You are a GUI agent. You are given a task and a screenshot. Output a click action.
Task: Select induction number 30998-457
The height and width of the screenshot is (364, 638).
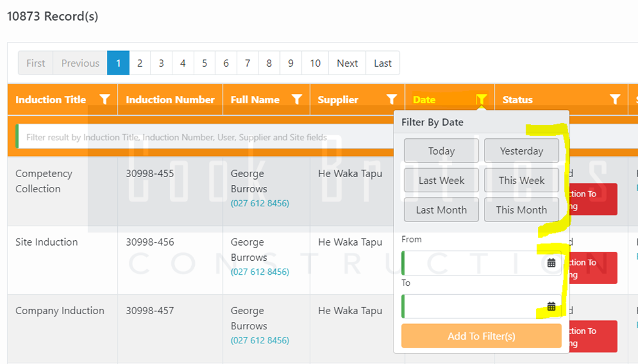[150, 311]
